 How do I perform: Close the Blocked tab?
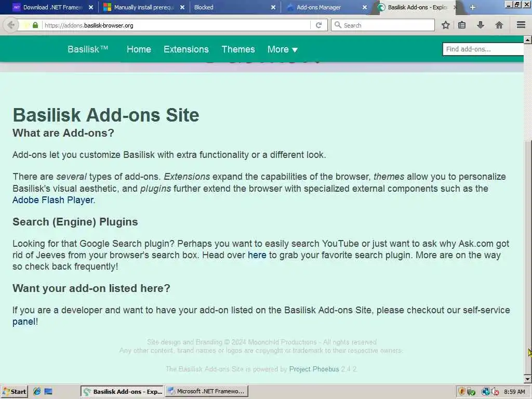273,7
